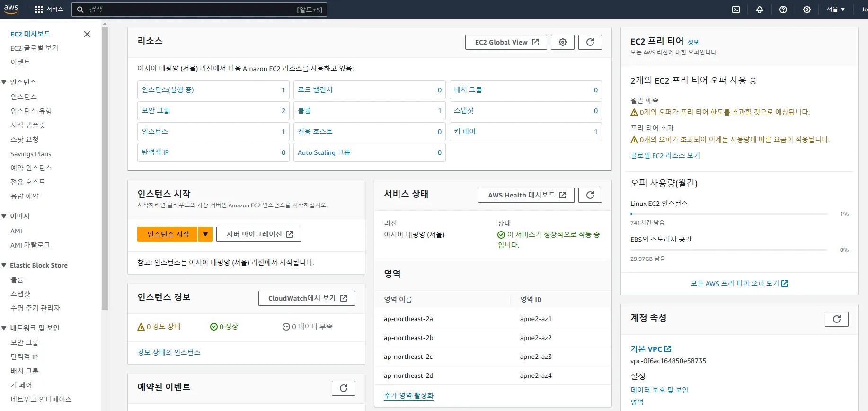Open 보안 그룹 resource tile

click(213, 111)
